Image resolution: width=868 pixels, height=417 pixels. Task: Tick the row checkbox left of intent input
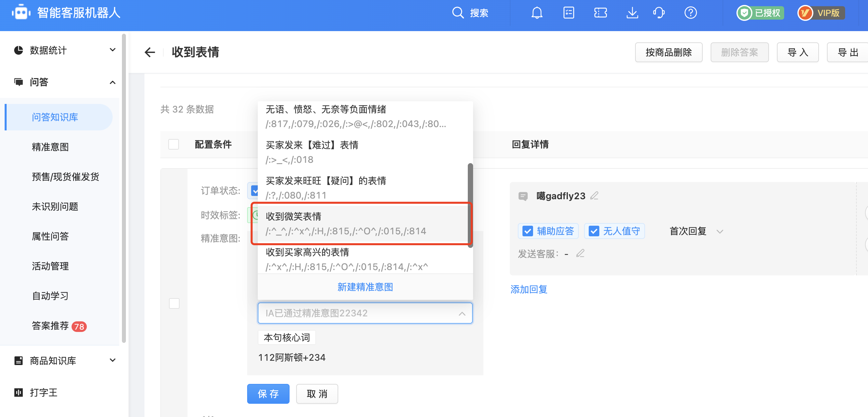click(x=174, y=303)
